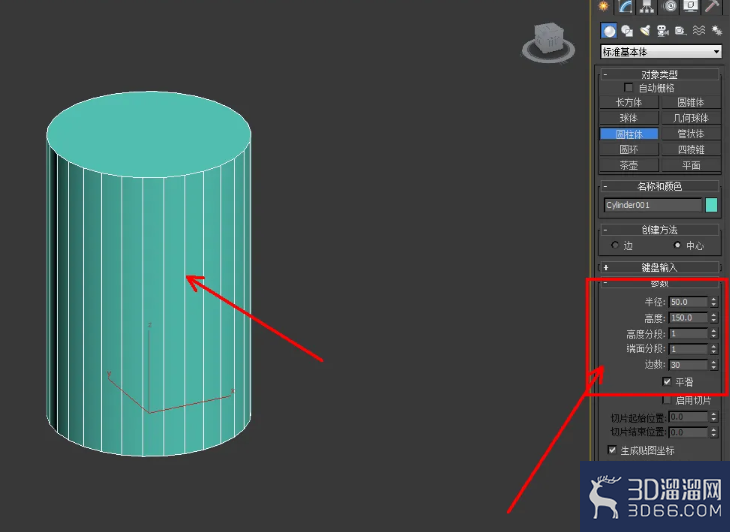Click the 高度 height field 150.0
Image resolution: width=730 pixels, height=532 pixels.
click(688, 318)
